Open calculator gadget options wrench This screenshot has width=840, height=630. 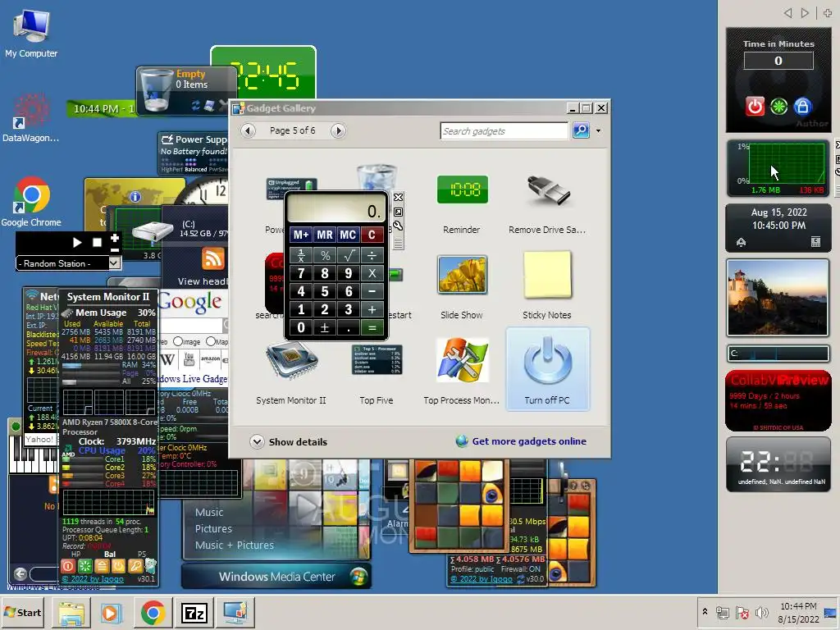tap(398, 226)
